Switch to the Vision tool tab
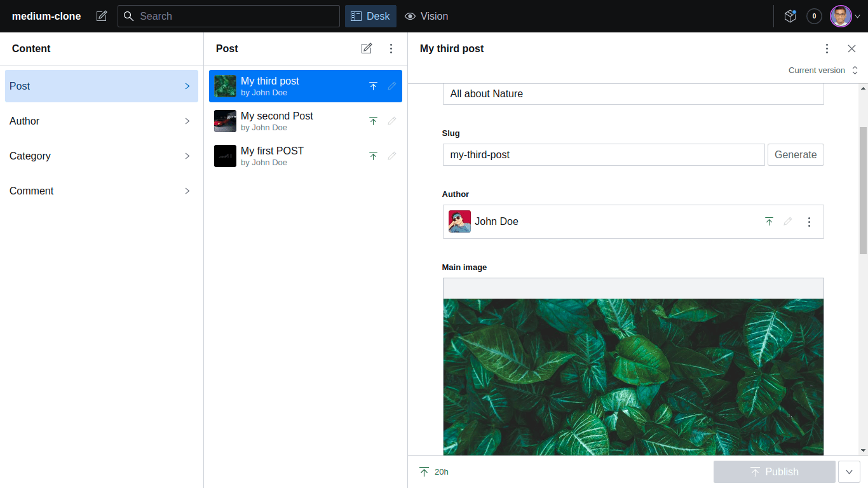This screenshot has height=488, width=868. click(x=426, y=16)
